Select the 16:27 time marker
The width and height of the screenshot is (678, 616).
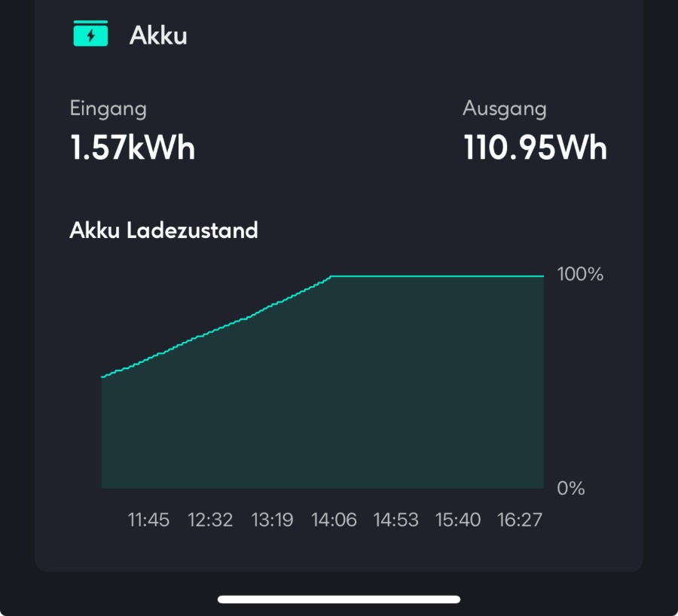tap(519, 520)
